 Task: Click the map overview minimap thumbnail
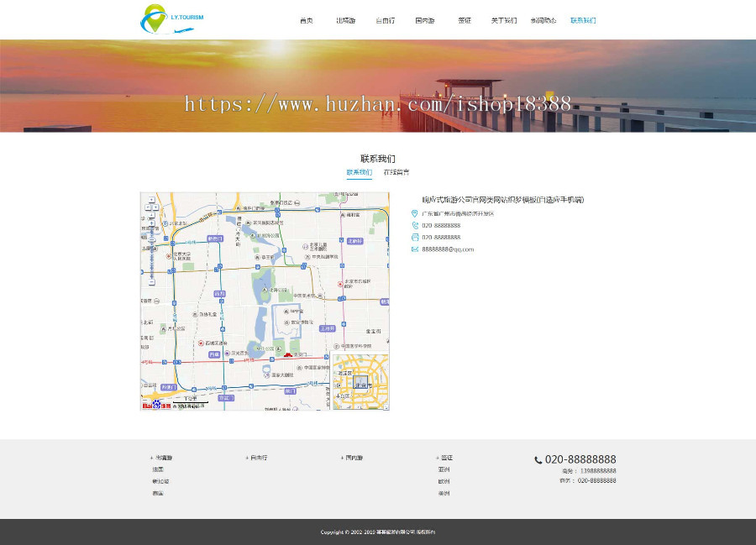point(361,381)
